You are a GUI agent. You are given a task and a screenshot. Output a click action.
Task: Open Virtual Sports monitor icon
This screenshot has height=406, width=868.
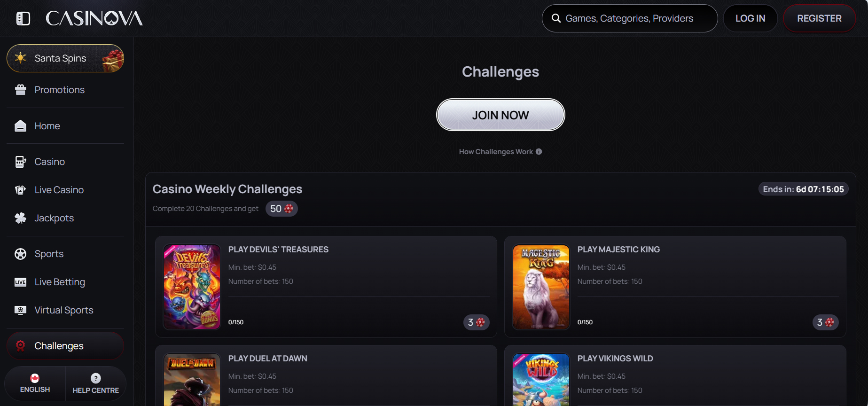coord(20,310)
